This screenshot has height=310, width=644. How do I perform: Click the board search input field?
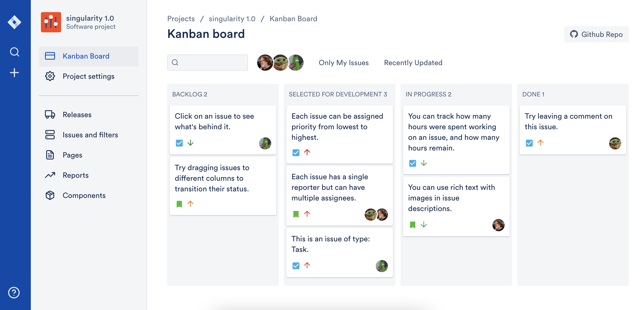(208, 63)
